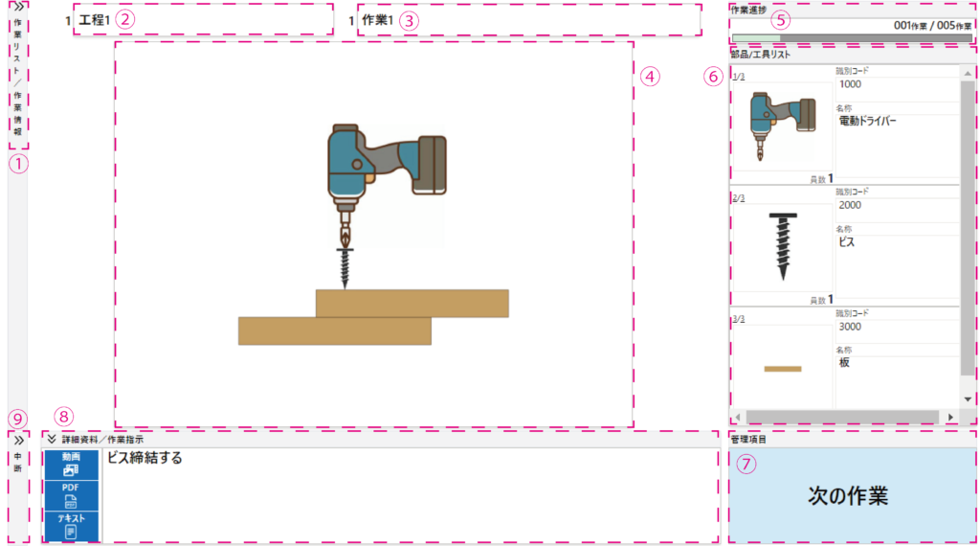Select the ビス screw thumbnail in parts list
Viewport: 980px width, 546px height.
coord(781,245)
